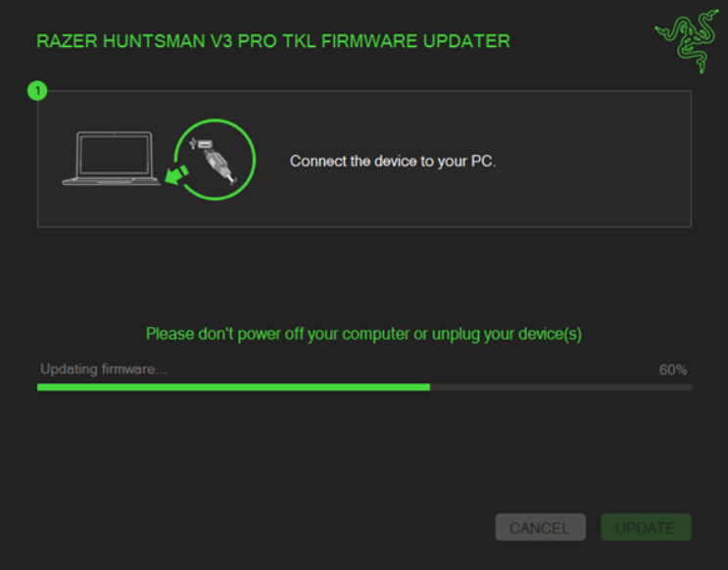Click the 60% progress percentage label

(673, 370)
